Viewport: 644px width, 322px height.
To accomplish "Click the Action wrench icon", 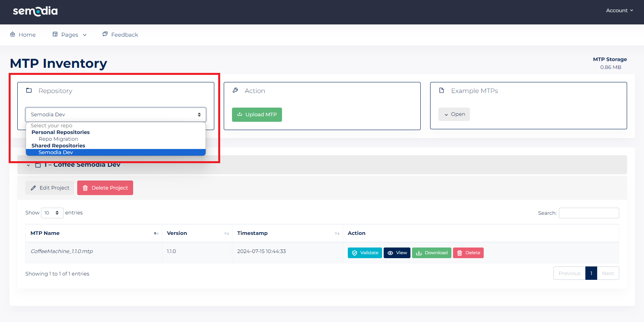I will 235,90.
